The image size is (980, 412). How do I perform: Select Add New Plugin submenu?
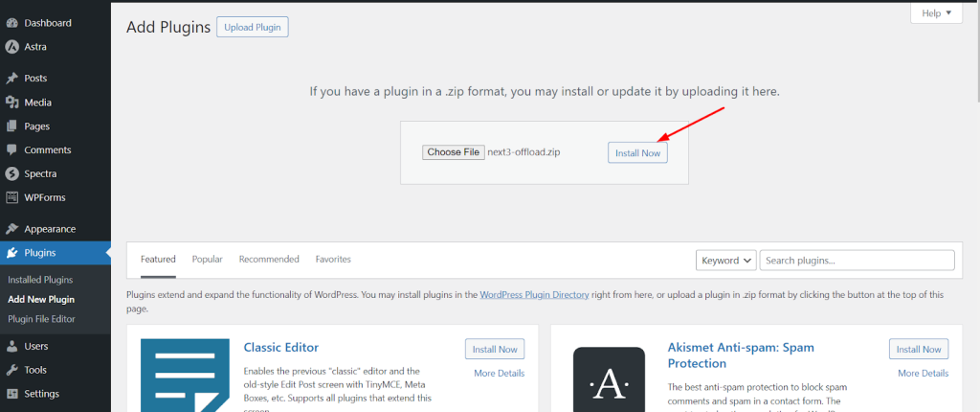point(41,299)
